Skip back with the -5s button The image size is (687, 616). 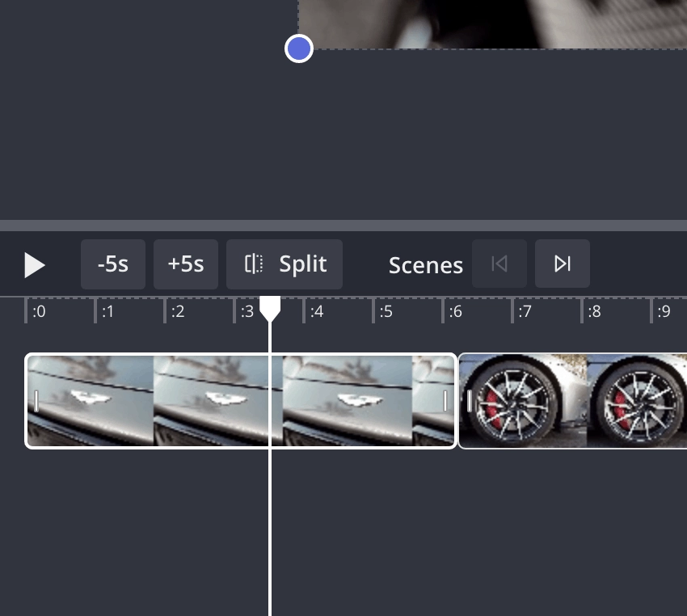click(113, 264)
